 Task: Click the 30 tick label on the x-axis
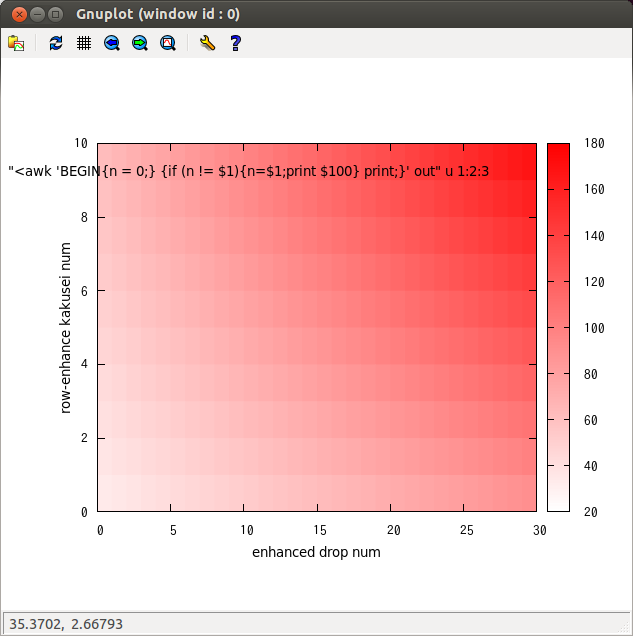[x=539, y=530]
